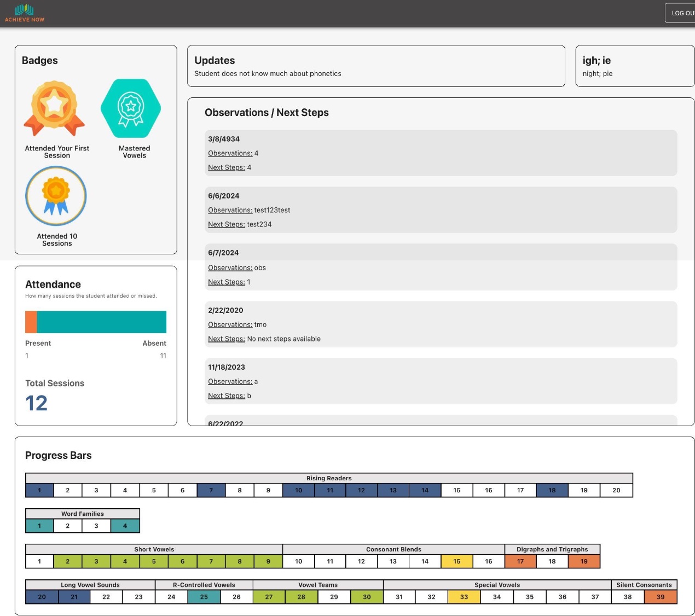Select cell 39 in Silent Consonants

click(x=661, y=597)
